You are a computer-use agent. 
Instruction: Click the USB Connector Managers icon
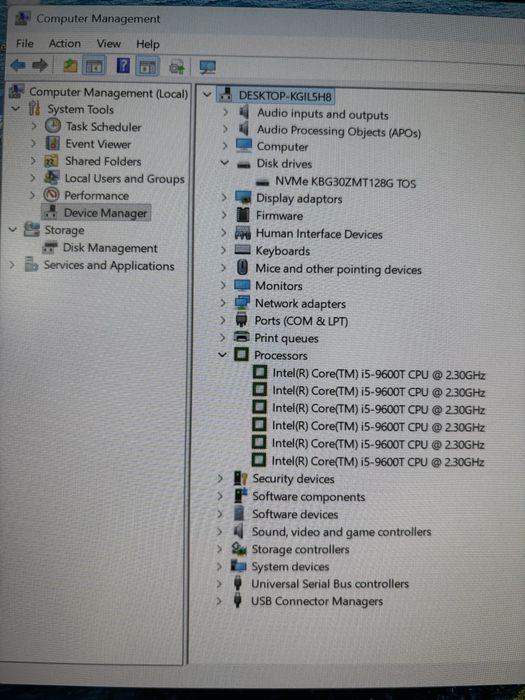click(x=238, y=600)
